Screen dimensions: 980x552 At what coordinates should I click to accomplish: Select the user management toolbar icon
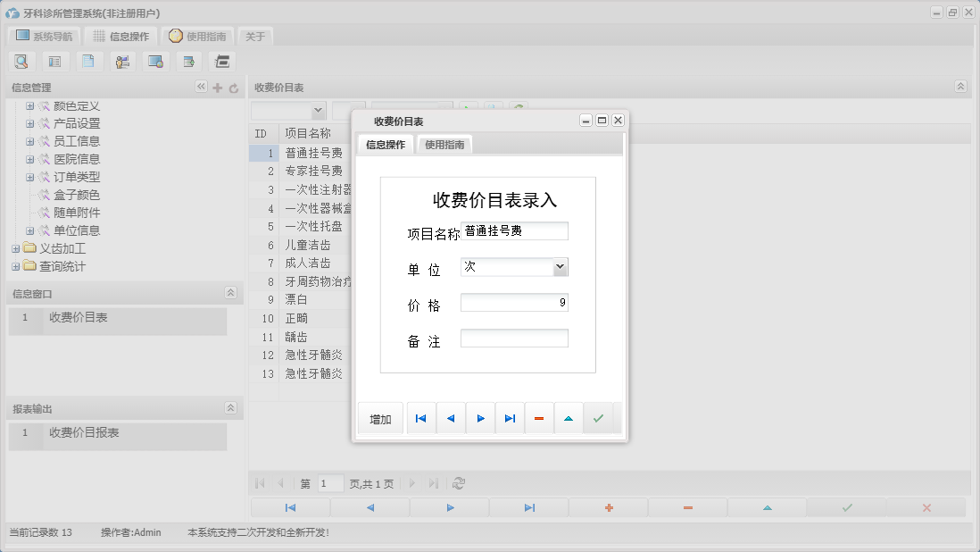122,61
